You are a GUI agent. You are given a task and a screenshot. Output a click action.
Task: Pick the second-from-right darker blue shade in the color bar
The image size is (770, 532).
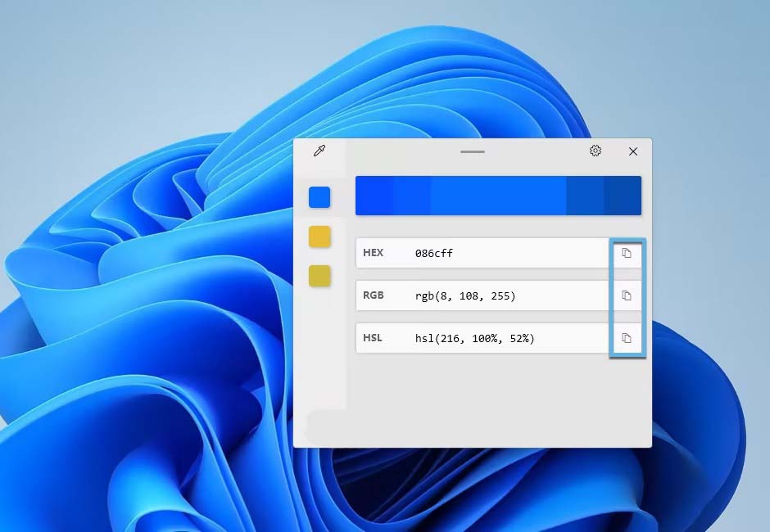585,196
